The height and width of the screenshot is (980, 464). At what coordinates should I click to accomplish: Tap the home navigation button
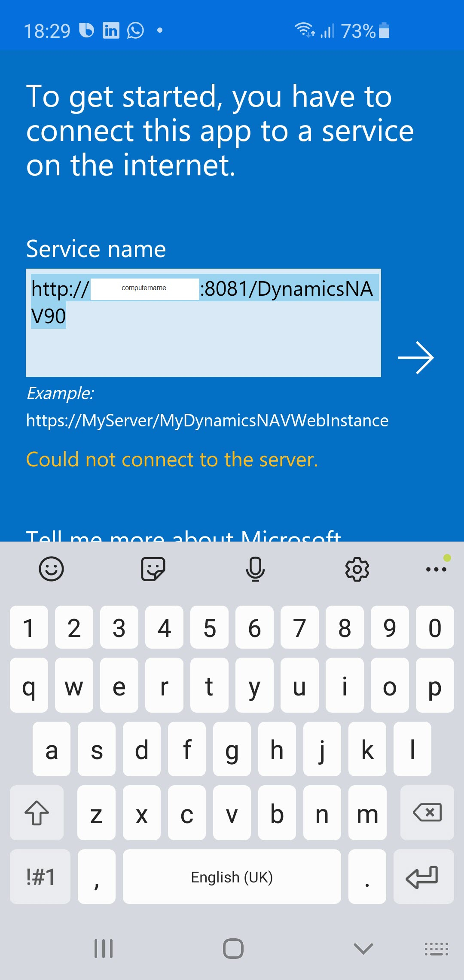[233, 948]
